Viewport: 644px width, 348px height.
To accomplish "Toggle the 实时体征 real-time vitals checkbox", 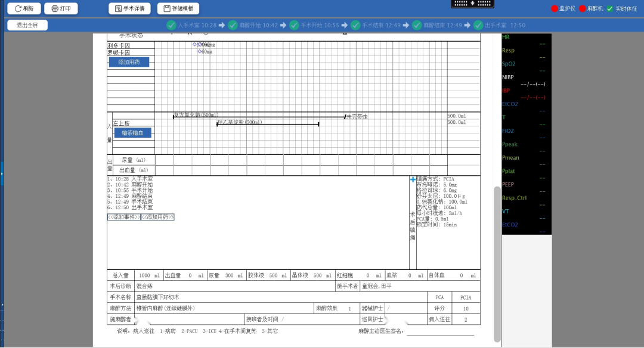I will (609, 9).
